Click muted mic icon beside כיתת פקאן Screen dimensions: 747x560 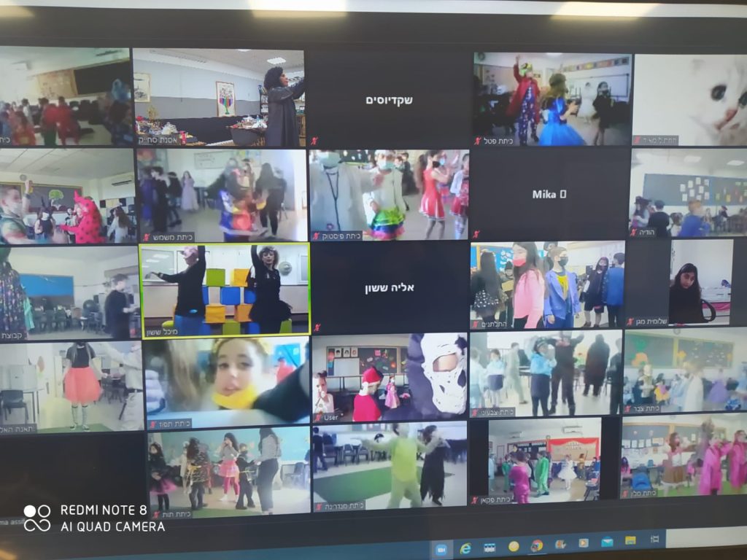point(475,500)
